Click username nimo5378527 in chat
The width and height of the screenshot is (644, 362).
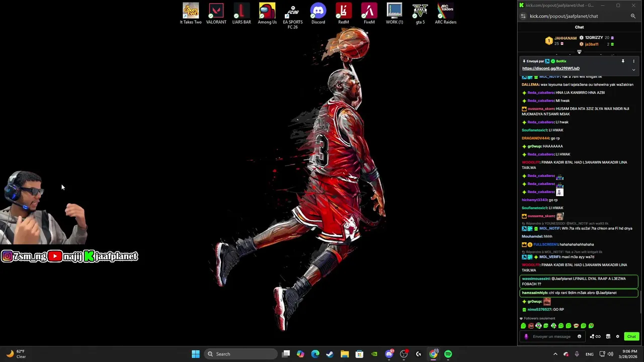(539, 310)
